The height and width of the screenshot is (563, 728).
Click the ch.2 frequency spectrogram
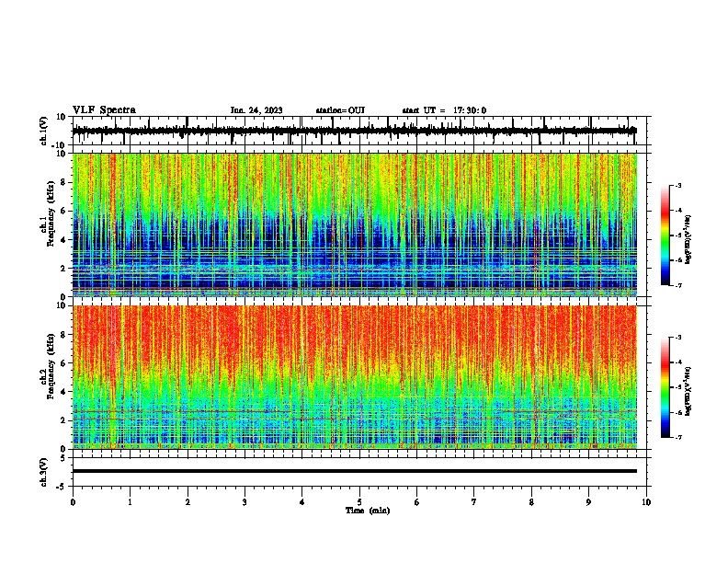355,377
